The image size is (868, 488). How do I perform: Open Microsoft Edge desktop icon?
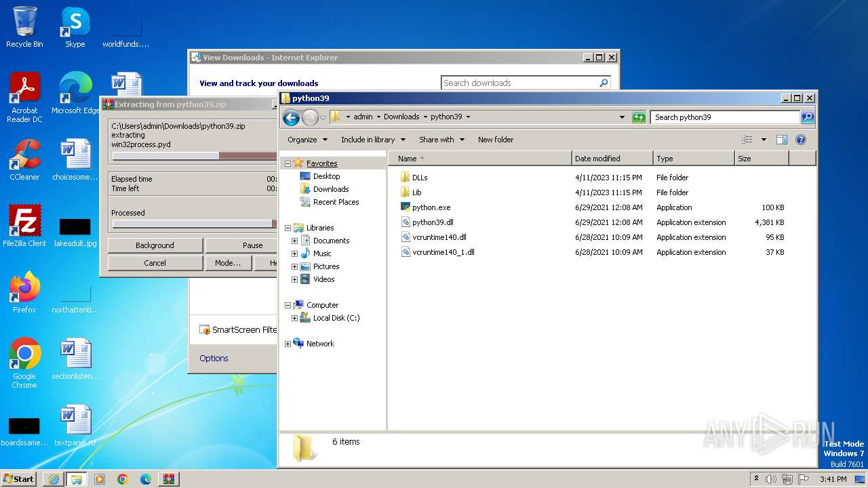pos(75,93)
